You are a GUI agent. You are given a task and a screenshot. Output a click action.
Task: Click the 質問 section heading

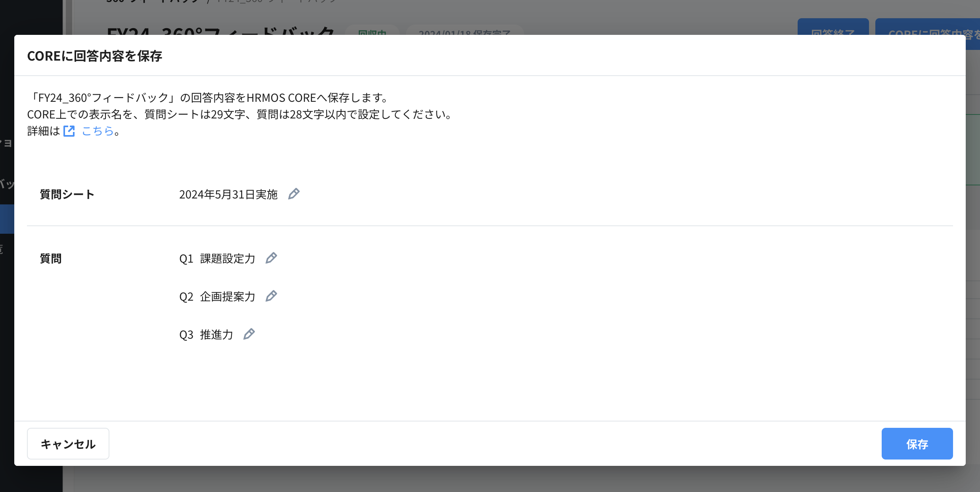[50, 258]
